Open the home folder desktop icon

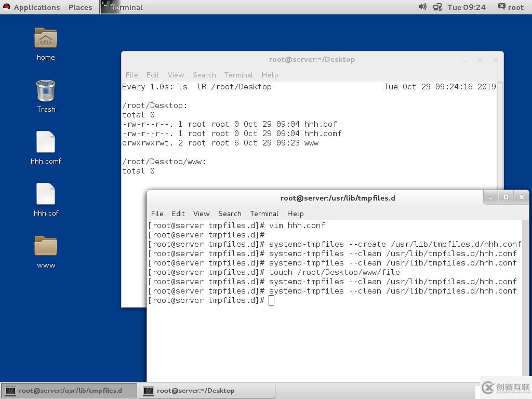click(46, 38)
